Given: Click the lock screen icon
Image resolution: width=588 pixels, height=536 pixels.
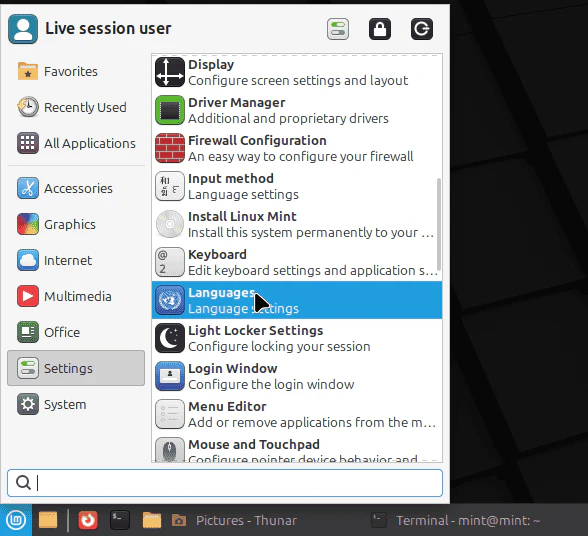Looking at the screenshot, I should pos(380,29).
